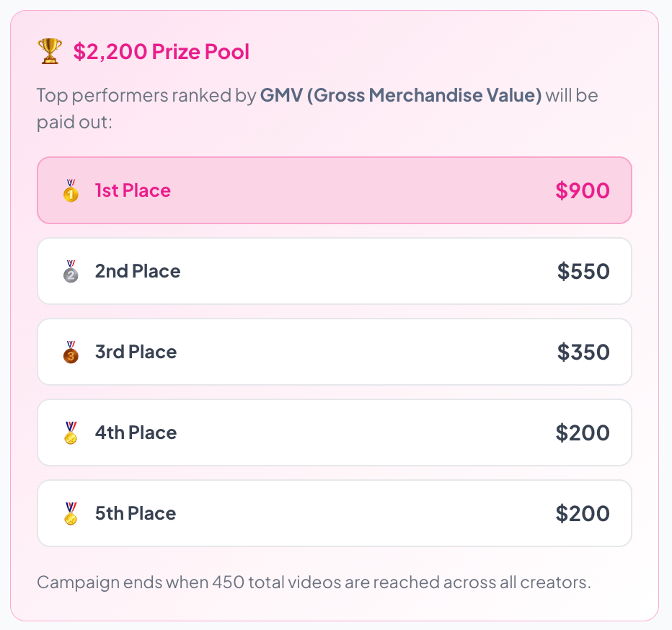Click the gold medal icon for 1st Place
Viewport: 672px width, 630px height.
click(x=71, y=191)
